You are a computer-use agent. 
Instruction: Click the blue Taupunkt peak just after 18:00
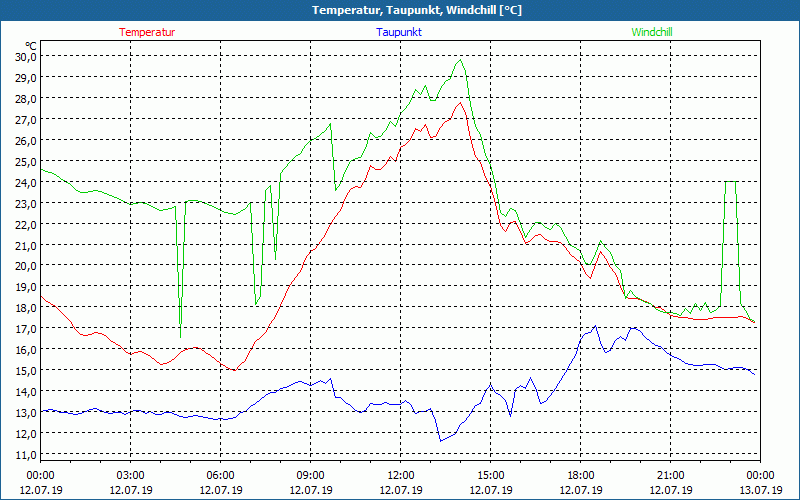(595, 326)
